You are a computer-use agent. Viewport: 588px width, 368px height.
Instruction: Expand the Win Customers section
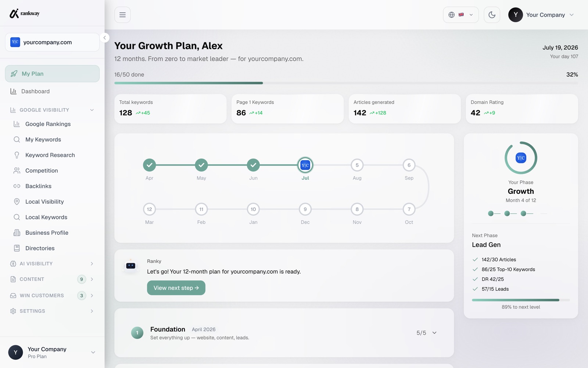point(52,296)
